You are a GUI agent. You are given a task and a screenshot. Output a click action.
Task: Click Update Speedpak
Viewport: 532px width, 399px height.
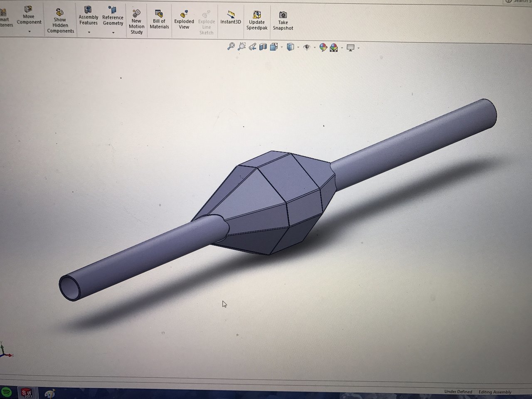tap(256, 21)
